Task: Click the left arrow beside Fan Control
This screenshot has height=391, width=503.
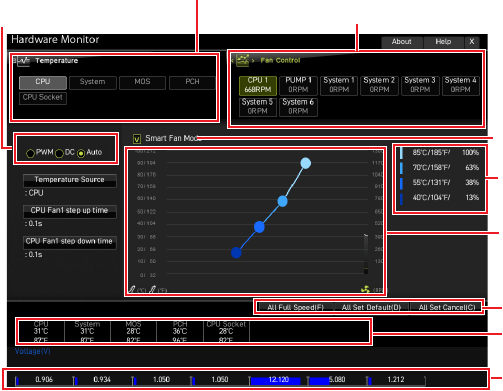Action: point(232,61)
